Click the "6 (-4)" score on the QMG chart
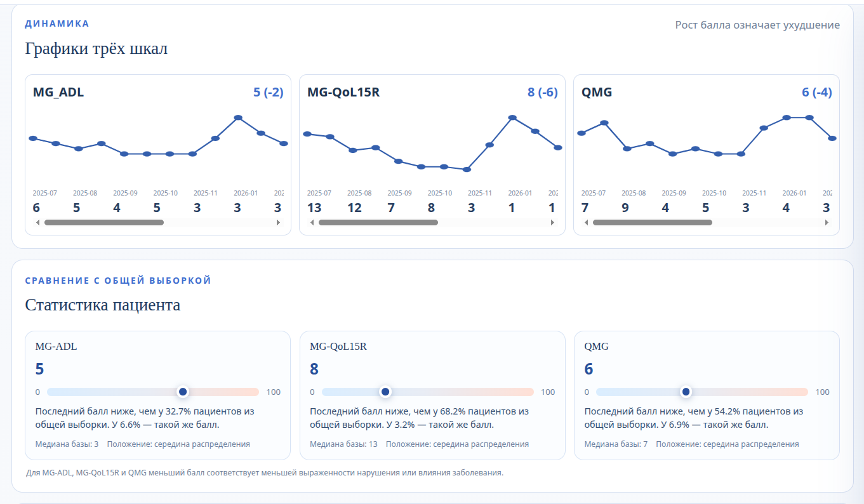 817,93
